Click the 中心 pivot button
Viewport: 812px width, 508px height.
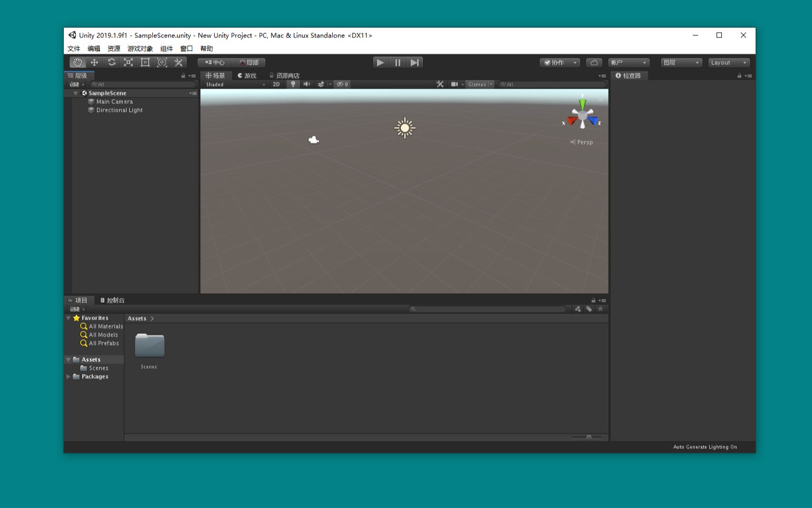[215, 62]
